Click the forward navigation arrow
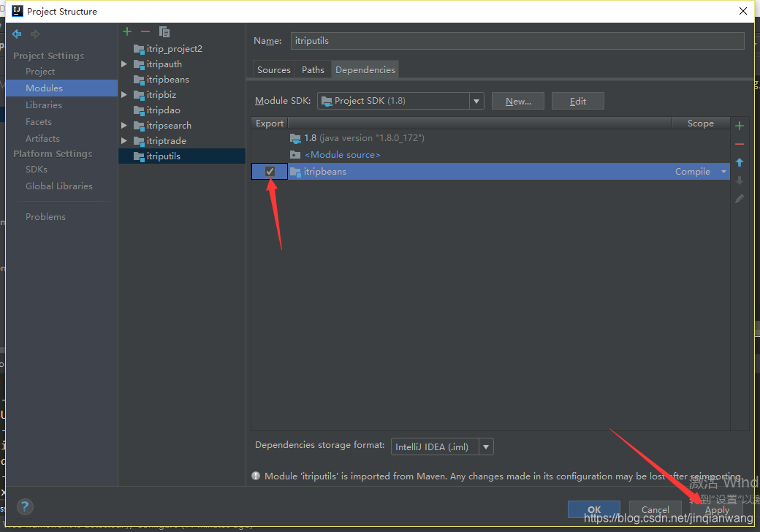This screenshot has width=760, height=532. point(35,34)
